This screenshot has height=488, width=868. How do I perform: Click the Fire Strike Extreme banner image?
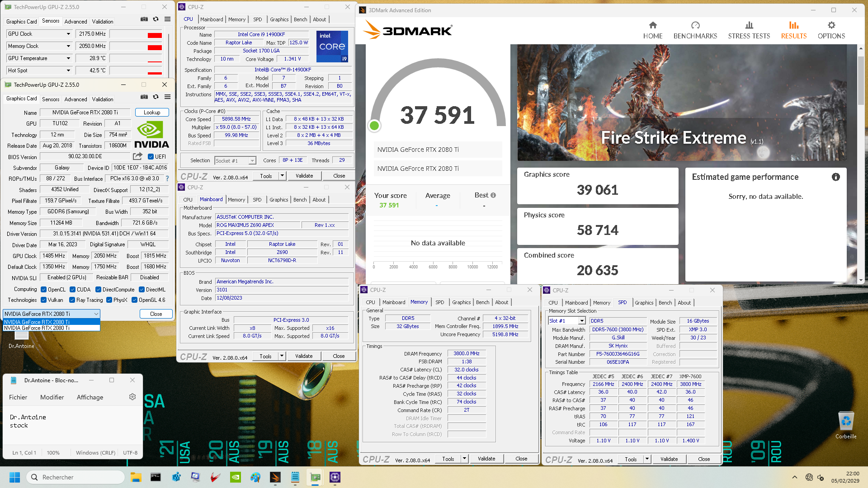(x=682, y=103)
